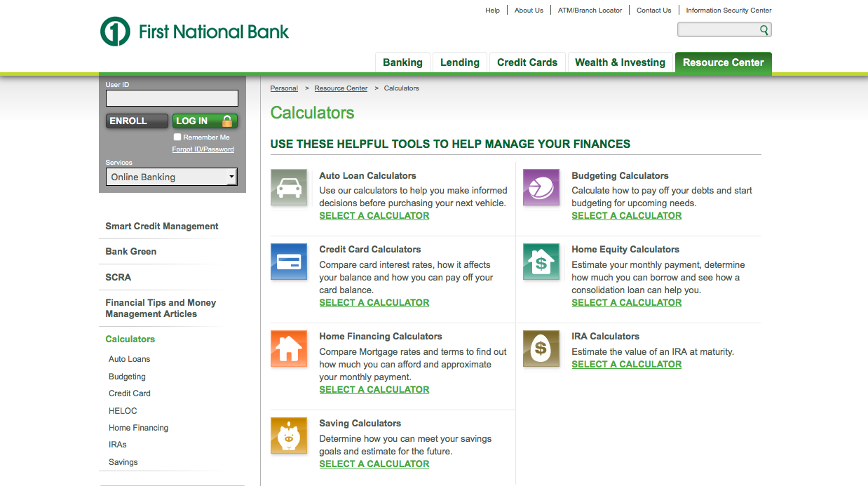The height and width of the screenshot is (486, 868).
Task: Open Home Financing sidebar sub-item
Action: point(139,428)
